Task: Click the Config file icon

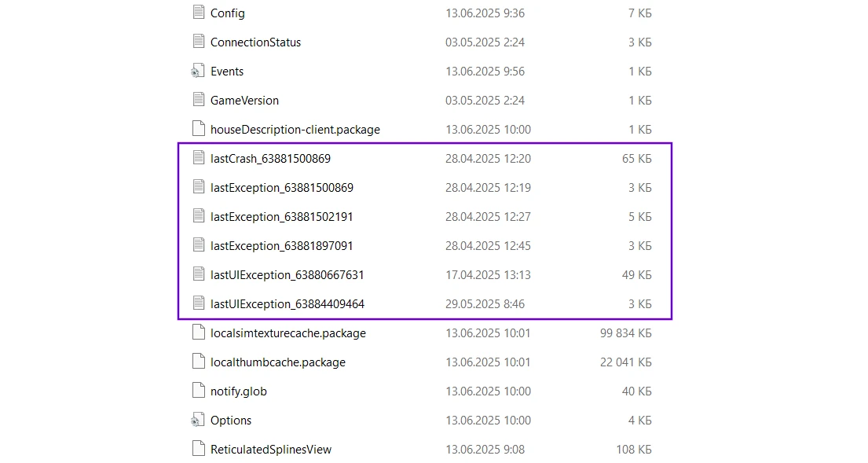Action: [x=198, y=13]
